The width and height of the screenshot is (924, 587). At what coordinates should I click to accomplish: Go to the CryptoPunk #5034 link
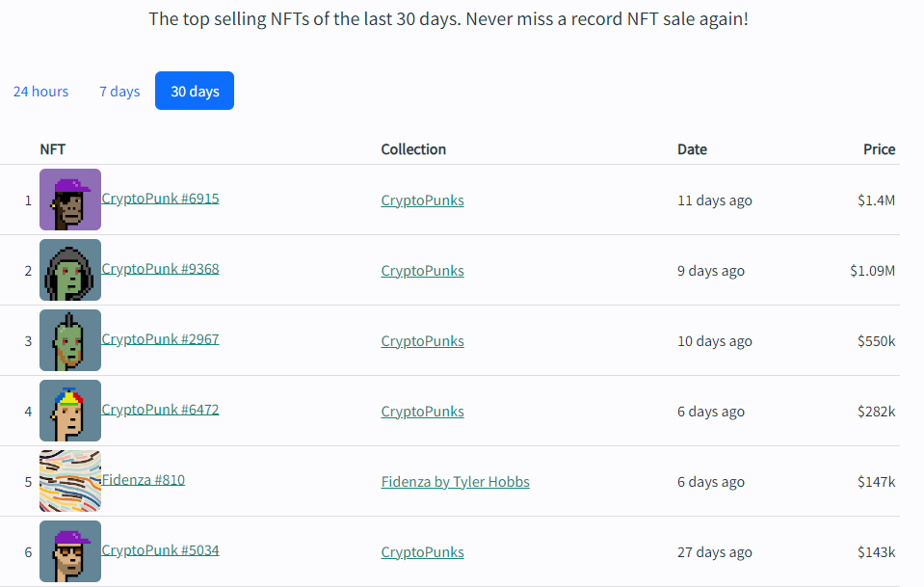click(160, 550)
